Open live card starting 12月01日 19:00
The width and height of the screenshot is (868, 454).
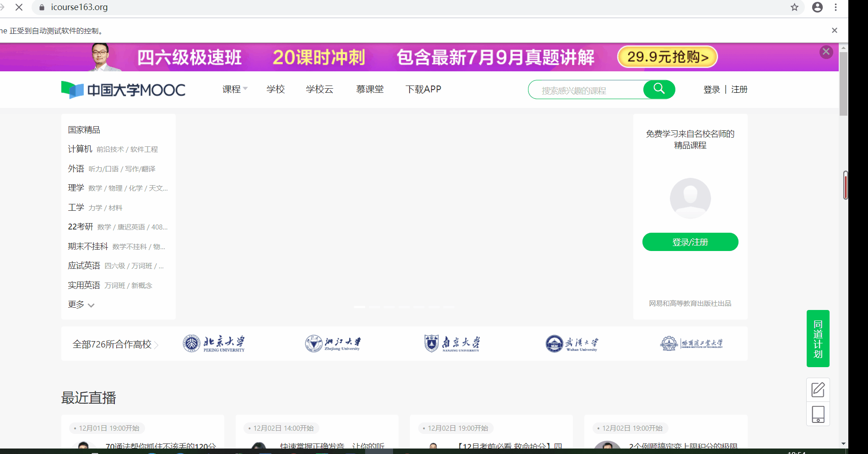(x=143, y=432)
